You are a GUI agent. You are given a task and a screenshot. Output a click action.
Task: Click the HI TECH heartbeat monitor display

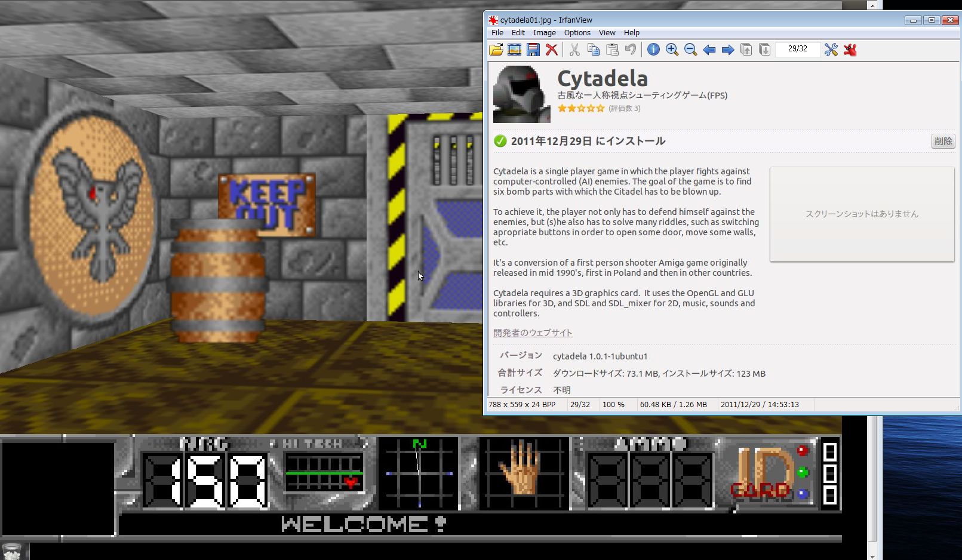point(324,472)
